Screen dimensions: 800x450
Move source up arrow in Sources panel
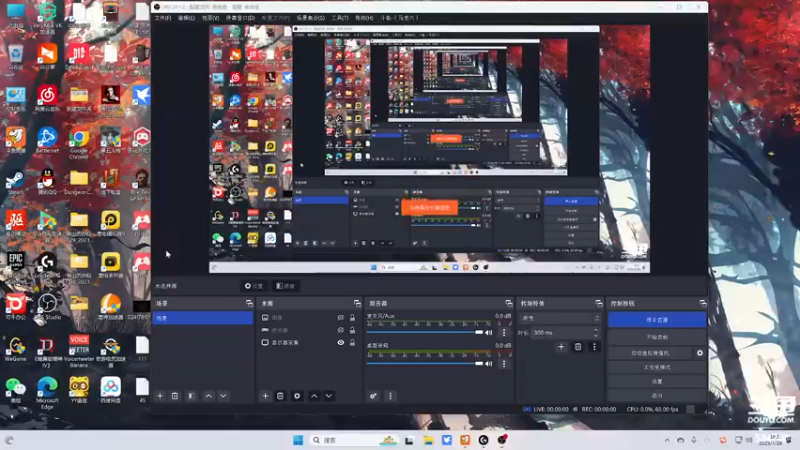[314, 396]
